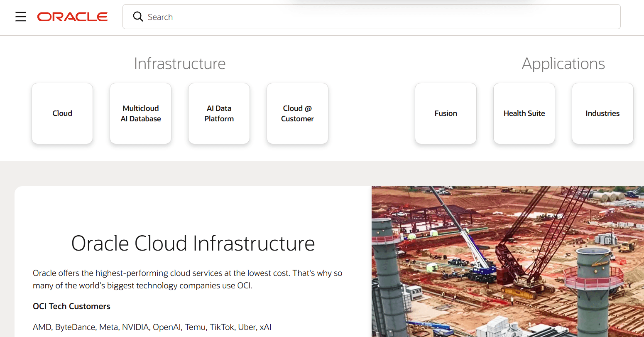Choose the Fusion applications card
This screenshot has height=337, width=644.
pyautogui.click(x=446, y=113)
